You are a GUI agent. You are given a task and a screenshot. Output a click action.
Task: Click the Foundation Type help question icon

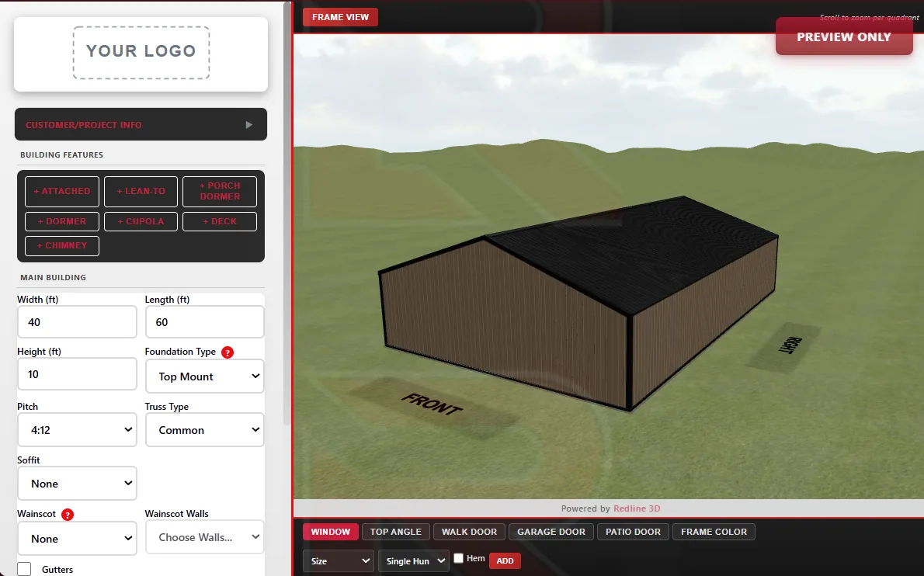pyautogui.click(x=228, y=352)
